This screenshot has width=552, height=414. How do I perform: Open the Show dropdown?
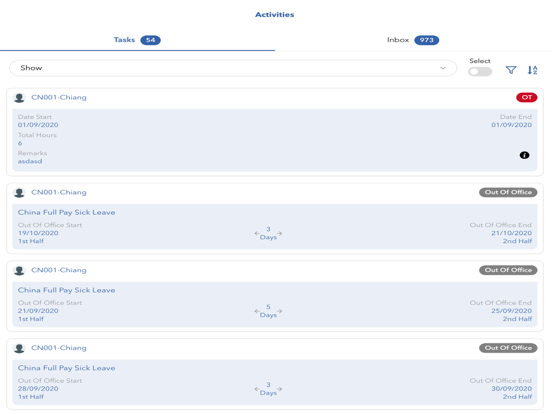point(233,68)
